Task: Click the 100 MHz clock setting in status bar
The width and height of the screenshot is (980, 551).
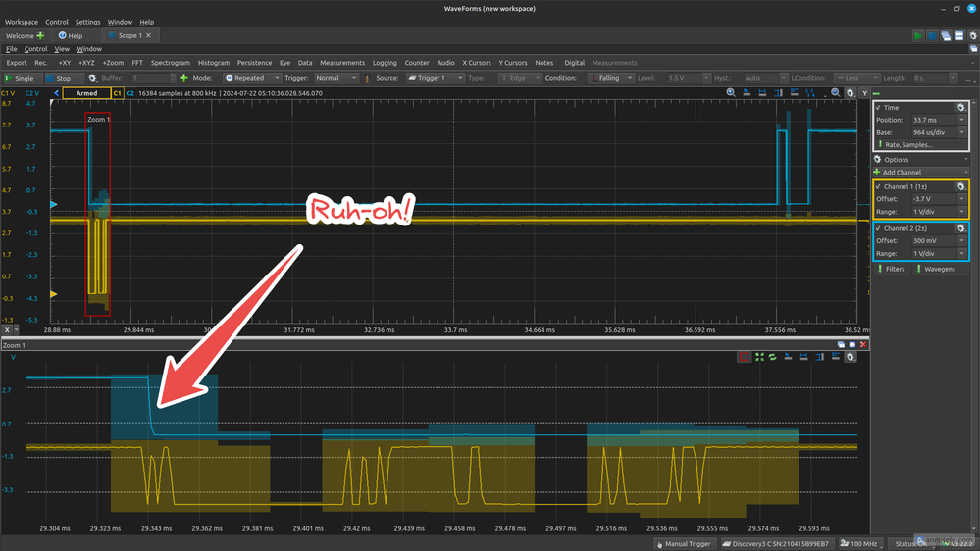Action: [859, 544]
